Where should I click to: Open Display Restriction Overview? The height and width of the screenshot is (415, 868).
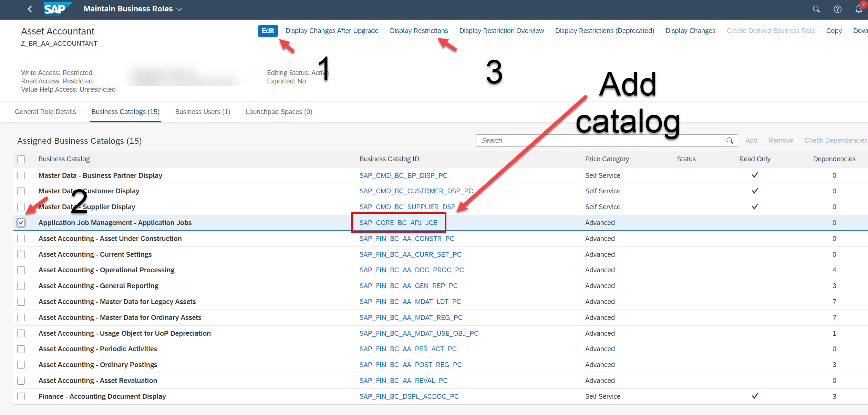(x=502, y=31)
